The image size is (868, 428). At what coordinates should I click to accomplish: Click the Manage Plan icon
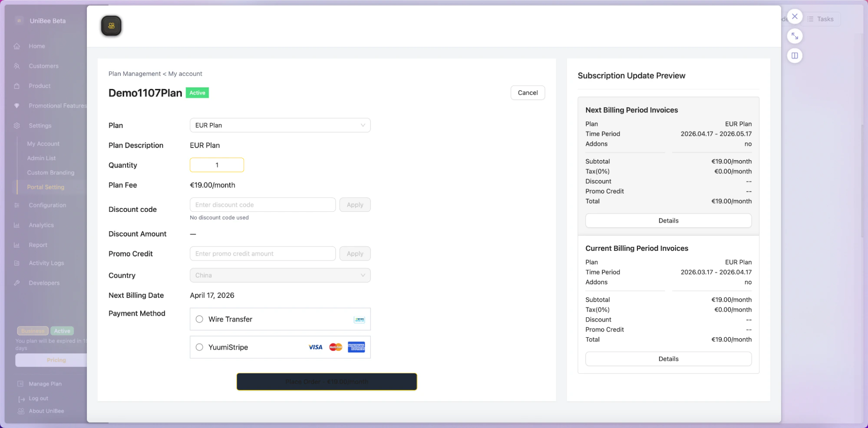coord(20,384)
